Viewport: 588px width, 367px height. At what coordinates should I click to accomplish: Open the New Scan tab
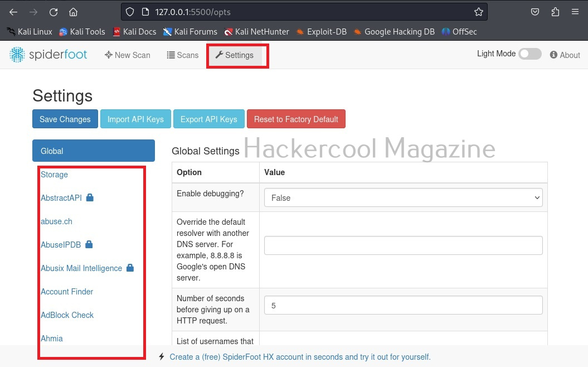[128, 55]
